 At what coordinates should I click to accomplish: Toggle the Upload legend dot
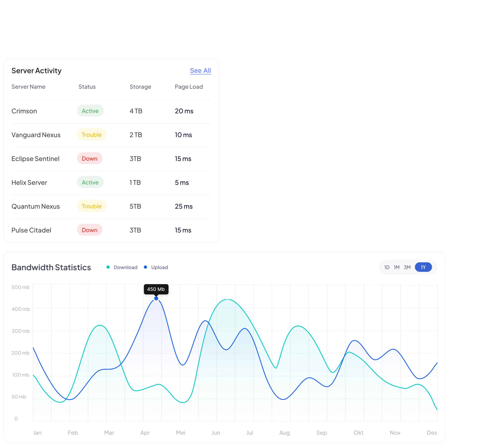point(145,267)
